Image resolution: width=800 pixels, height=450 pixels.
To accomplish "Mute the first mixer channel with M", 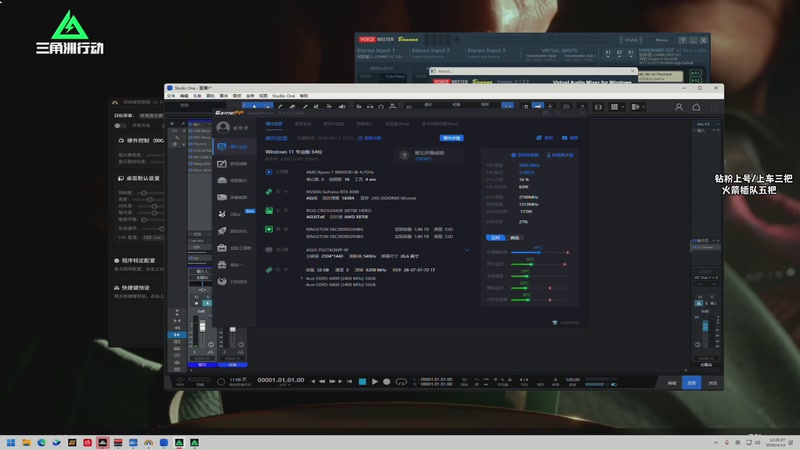I will click(x=196, y=296).
